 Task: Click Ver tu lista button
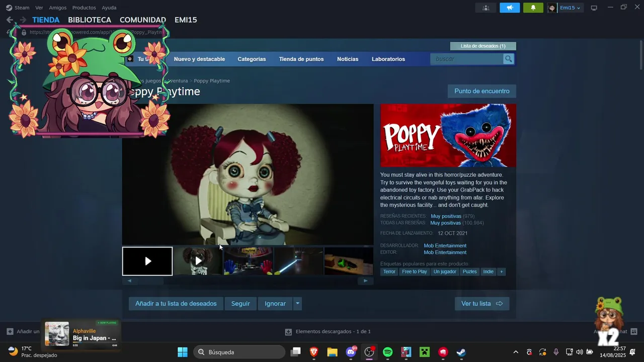[482, 304]
